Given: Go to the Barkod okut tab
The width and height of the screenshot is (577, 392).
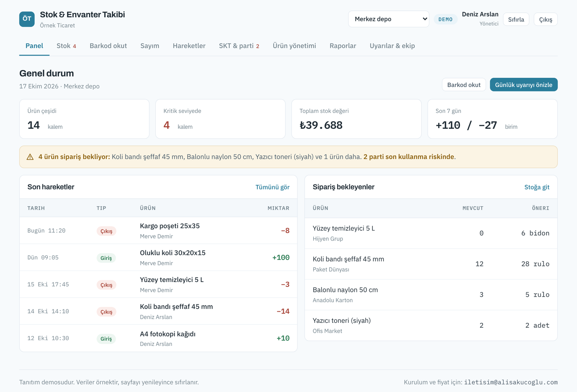Looking at the screenshot, I should click(108, 46).
